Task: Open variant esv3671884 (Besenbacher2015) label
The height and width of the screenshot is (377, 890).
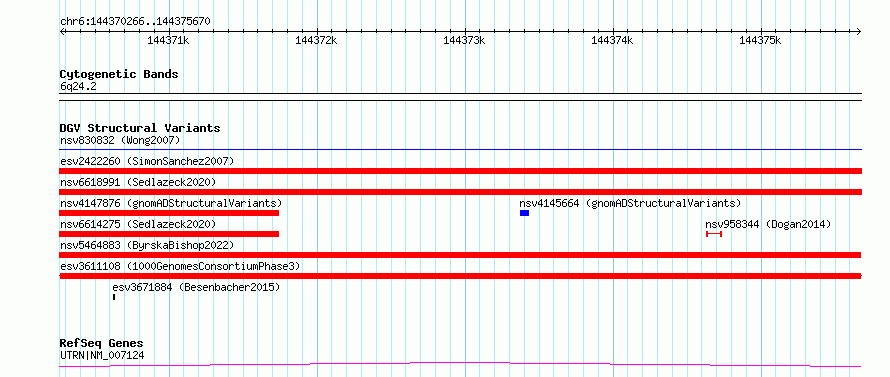Action: click(x=196, y=287)
